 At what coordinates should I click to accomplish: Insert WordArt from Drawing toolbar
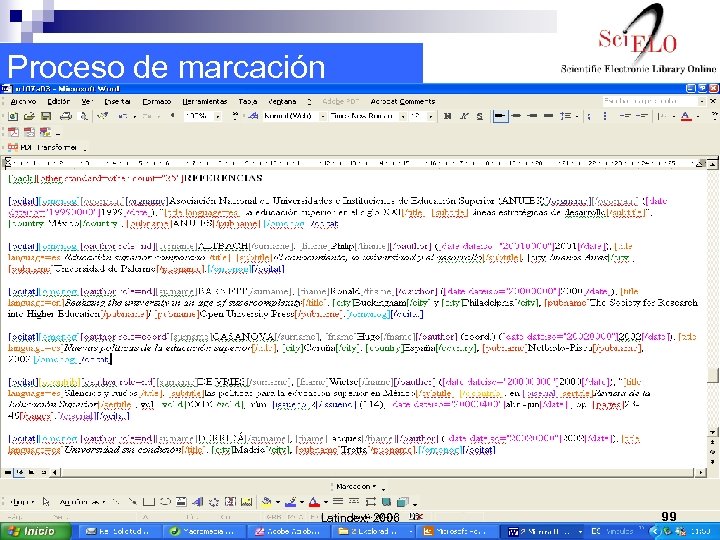[198, 502]
